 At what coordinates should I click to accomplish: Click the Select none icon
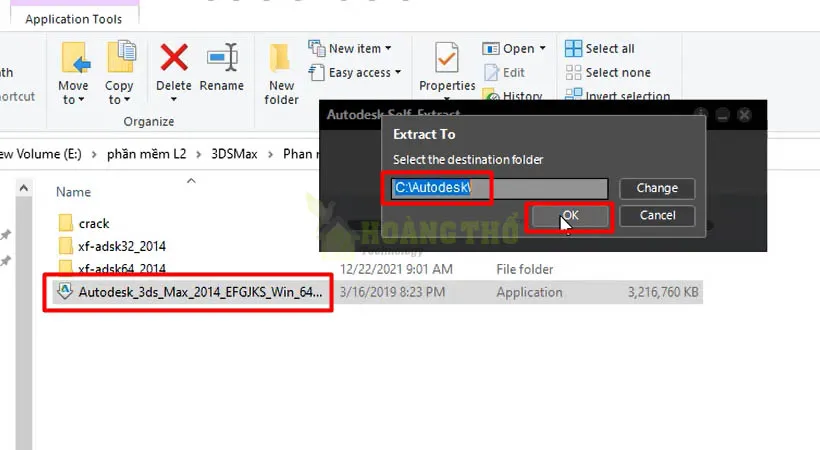(573, 72)
